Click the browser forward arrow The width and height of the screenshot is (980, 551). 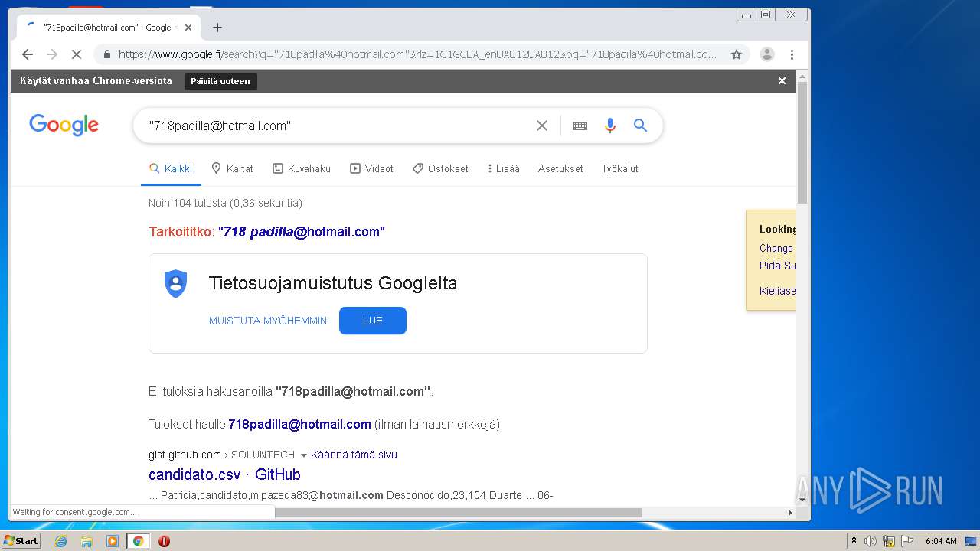tap(52, 54)
